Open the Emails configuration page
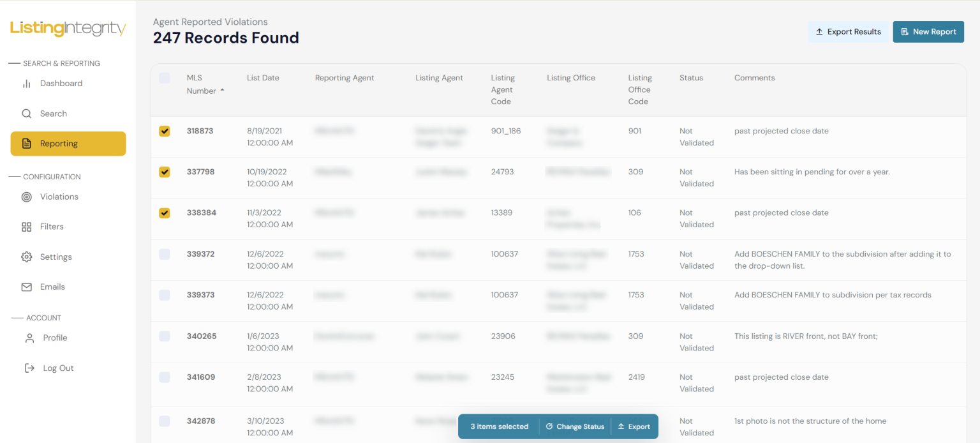The height and width of the screenshot is (443, 980). coord(54,287)
